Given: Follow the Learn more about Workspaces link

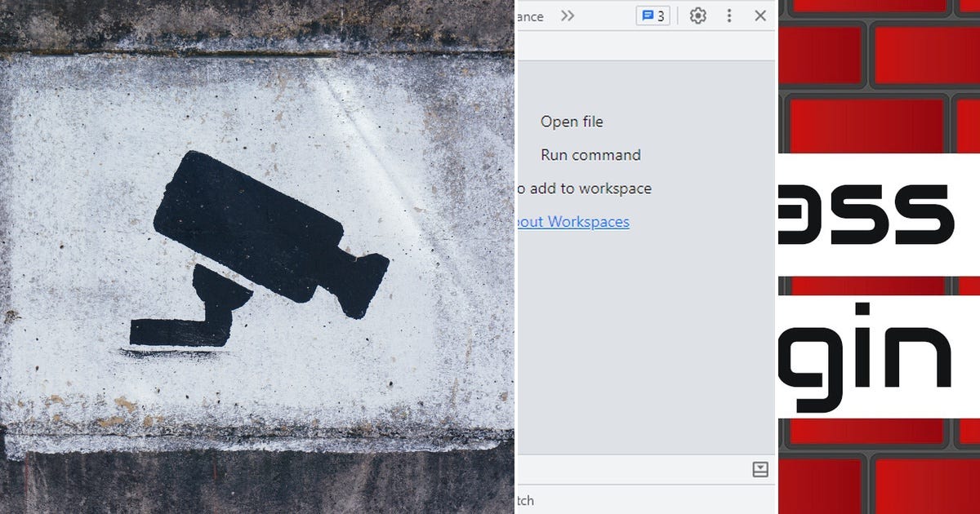Looking at the screenshot, I should [x=574, y=221].
